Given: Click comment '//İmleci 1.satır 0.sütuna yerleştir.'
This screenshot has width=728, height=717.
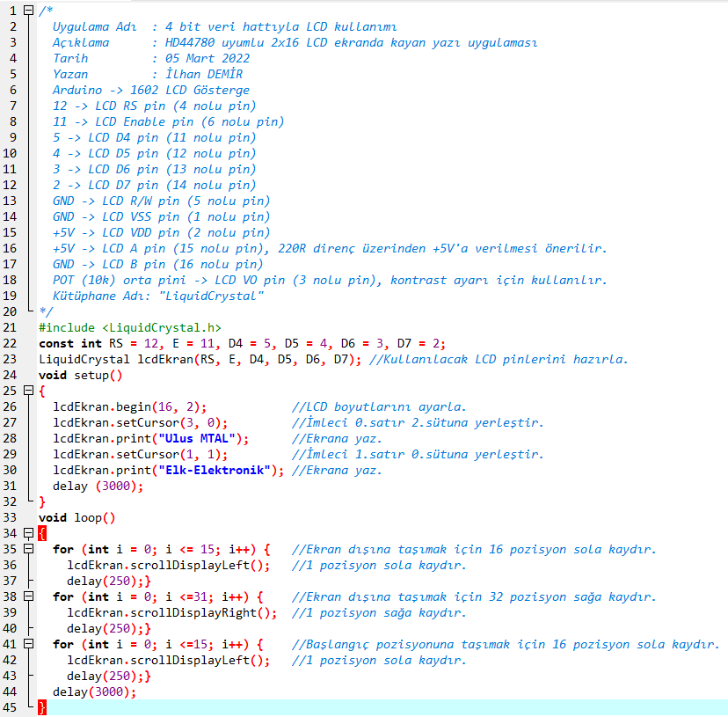Looking at the screenshot, I should [418, 455].
